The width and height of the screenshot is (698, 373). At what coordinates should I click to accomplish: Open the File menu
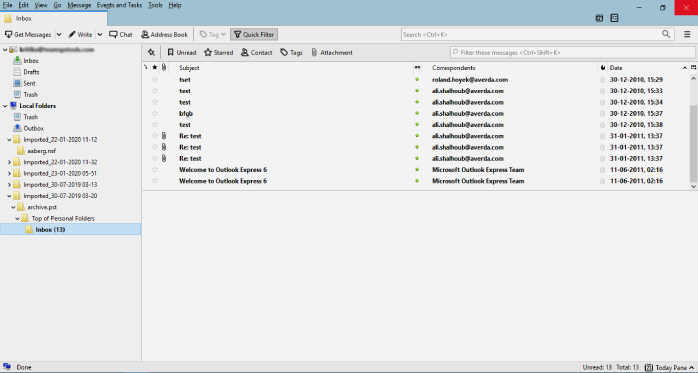[x=8, y=5]
